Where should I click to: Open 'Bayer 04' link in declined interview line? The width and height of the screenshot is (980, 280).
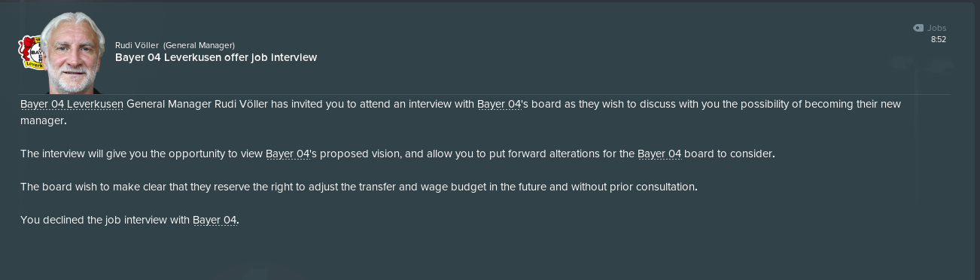pyautogui.click(x=215, y=220)
